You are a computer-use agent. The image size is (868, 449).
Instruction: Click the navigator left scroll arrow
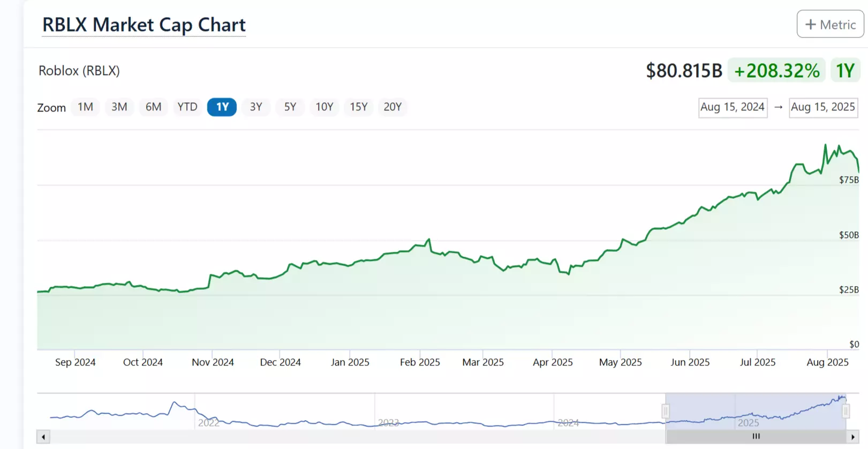[43, 437]
